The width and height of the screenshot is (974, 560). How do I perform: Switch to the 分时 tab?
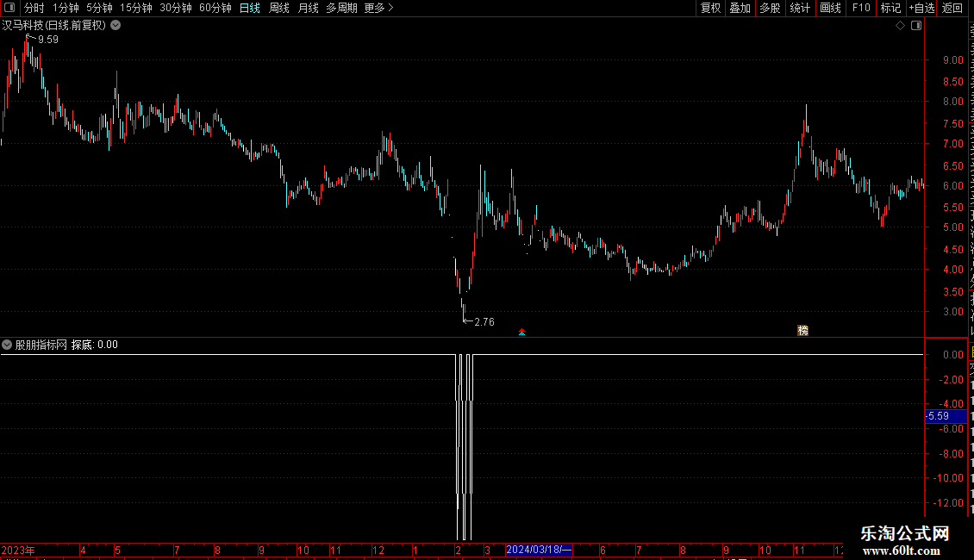pos(34,8)
